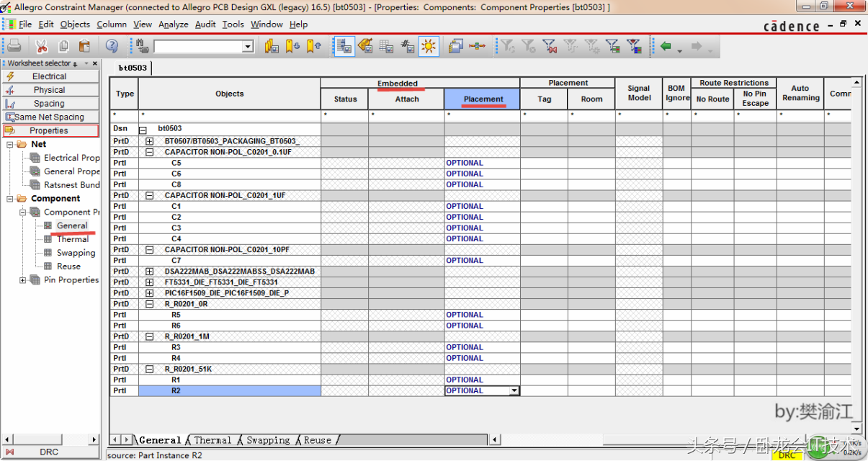Click the Print icon in the toolbar
868x461 pixels.
[14, 46]
